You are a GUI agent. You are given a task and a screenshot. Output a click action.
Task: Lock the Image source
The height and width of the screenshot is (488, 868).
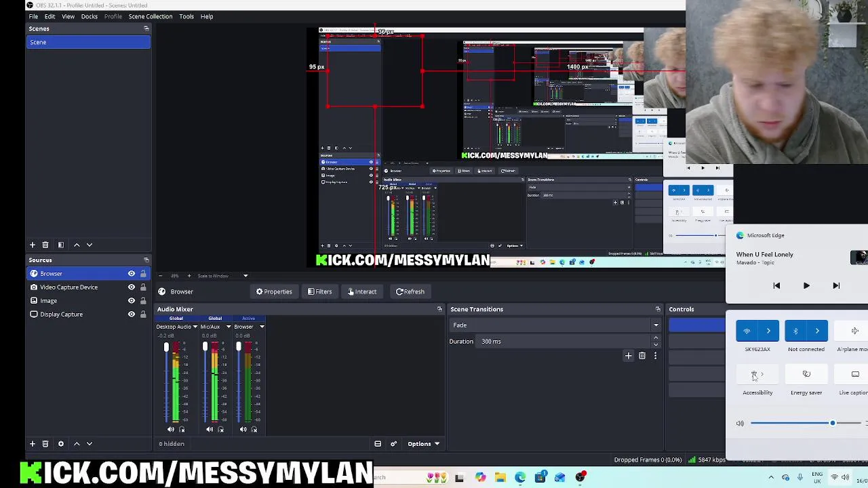[143, 300]
